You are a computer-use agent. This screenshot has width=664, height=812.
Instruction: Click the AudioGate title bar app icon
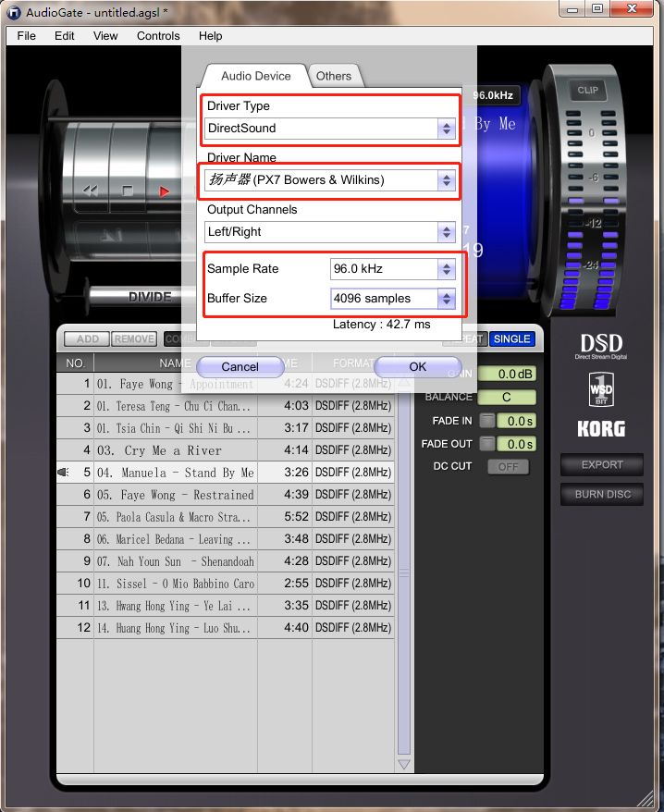click(x=14, y=12)
